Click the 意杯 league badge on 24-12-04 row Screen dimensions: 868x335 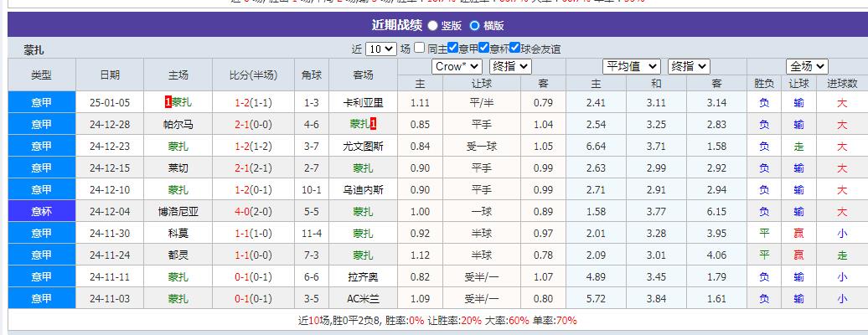click(x=41, y=212)
